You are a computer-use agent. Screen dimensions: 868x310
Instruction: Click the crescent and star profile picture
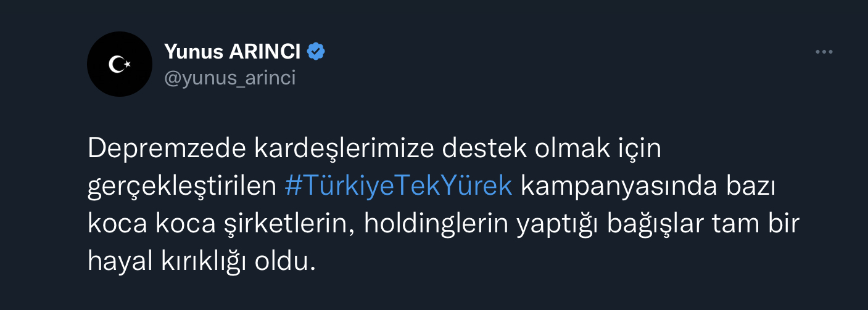pos(120,64)
